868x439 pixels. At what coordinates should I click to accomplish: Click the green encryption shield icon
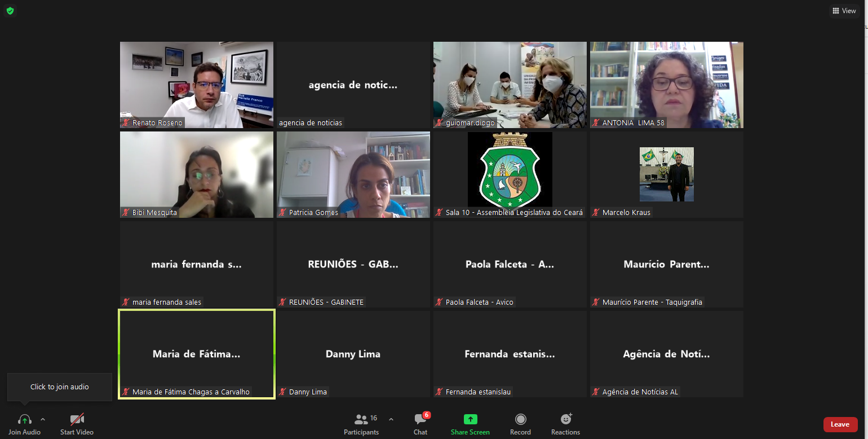coord(10,11)
